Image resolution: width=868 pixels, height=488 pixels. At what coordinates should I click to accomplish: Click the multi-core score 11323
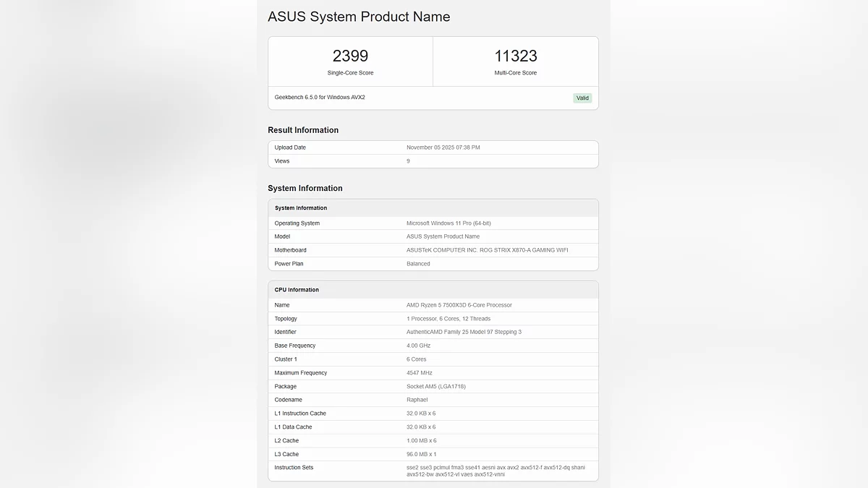(515, 56)
